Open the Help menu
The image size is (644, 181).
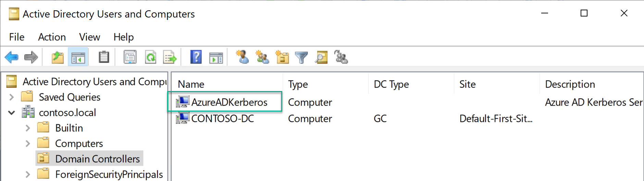[124, 37]
